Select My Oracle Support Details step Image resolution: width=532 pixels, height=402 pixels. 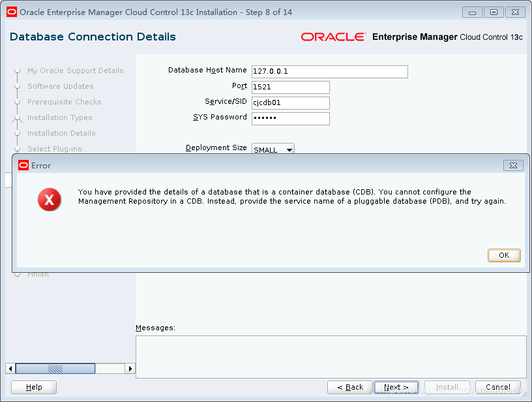[x=76, y=70]
